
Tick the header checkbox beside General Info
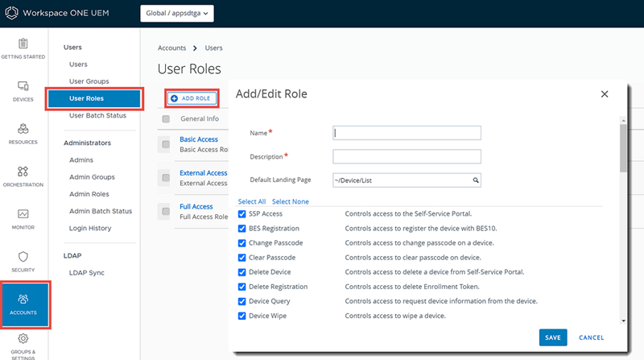click(166, 118)
